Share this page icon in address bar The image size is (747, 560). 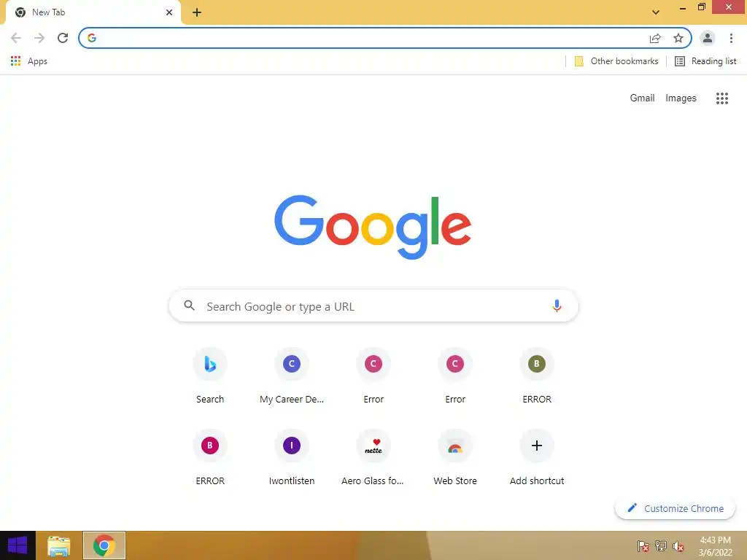655,38
